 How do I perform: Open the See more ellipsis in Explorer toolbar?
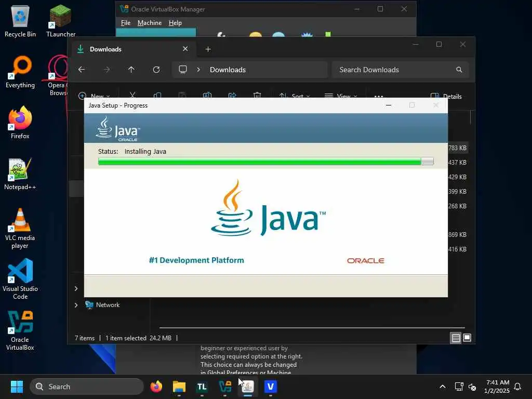(x=379, y=96)
